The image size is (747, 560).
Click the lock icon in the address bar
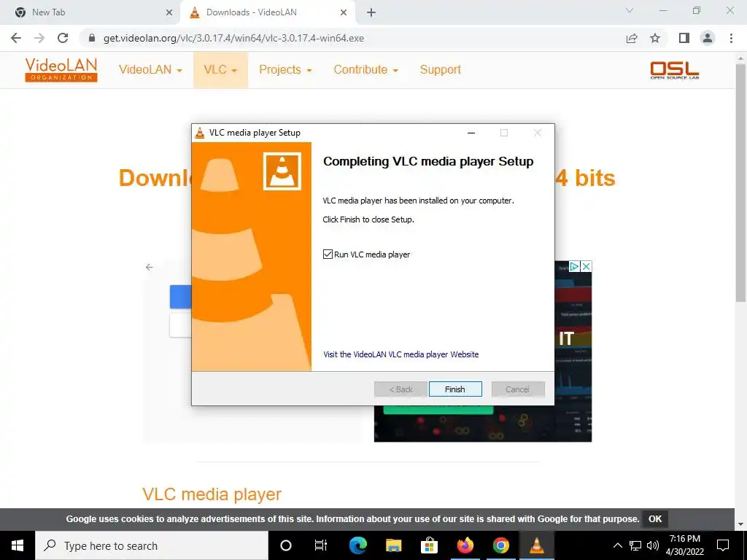pos(92,38)
